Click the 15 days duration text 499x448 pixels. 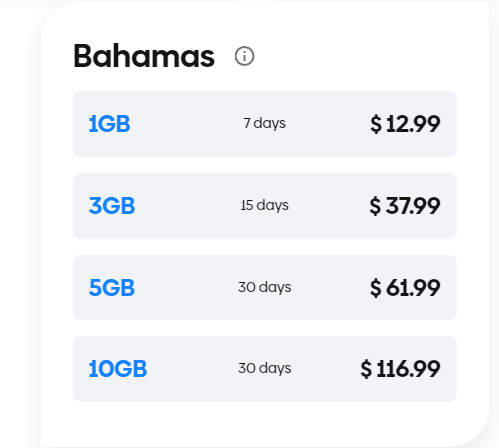(265, 205)
